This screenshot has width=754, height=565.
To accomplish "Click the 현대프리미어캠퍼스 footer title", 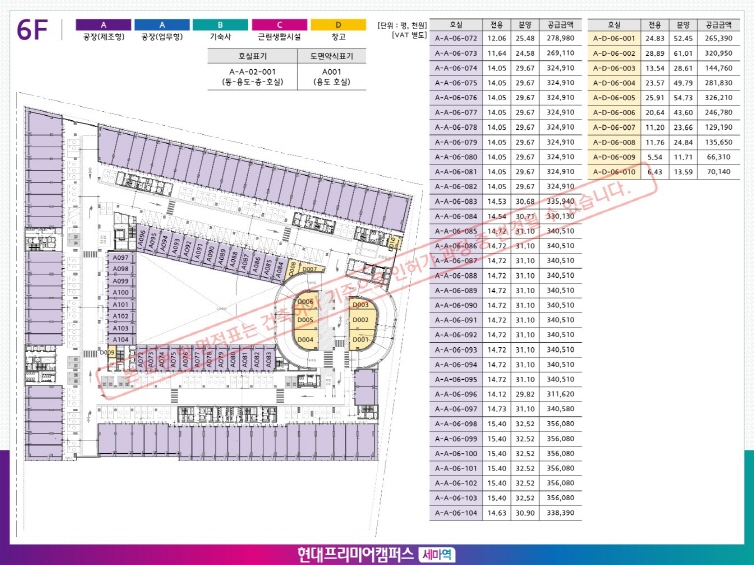I will click(x=355, y=553).
